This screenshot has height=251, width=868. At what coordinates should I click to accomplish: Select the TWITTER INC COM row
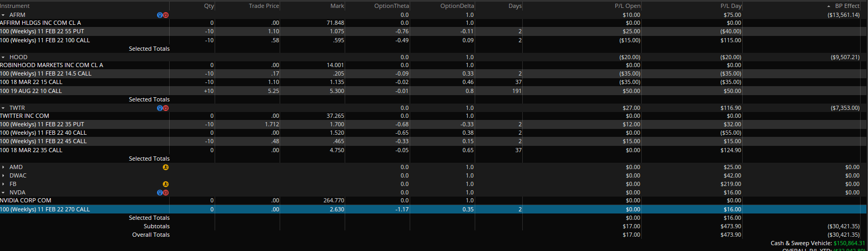click(x=433, y=116)
